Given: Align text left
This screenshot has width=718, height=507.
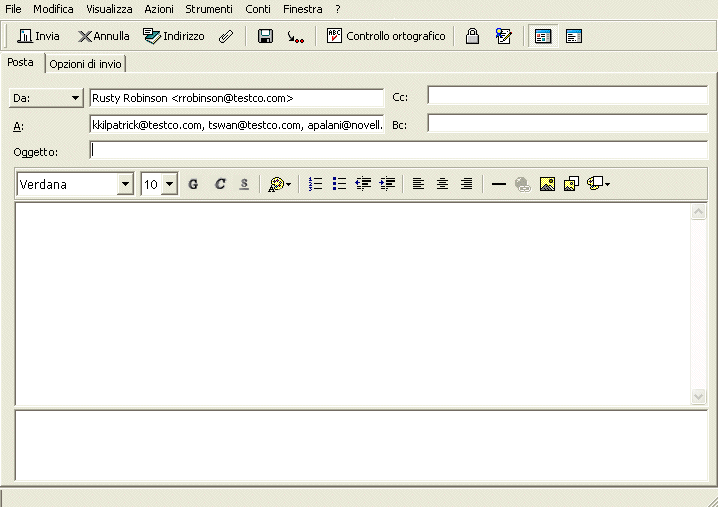Looking at the screenshot, I should (418, 184).
